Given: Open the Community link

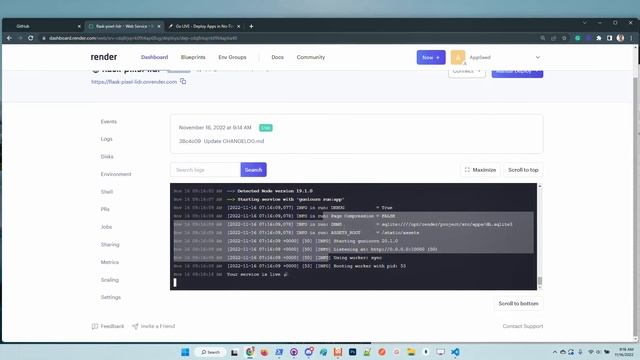Looking at the screenshot, I should 311,57.
